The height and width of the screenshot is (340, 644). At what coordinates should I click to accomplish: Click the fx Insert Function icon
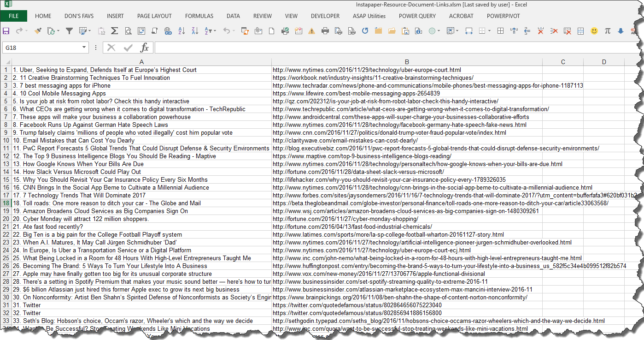[x=144, y=48]
